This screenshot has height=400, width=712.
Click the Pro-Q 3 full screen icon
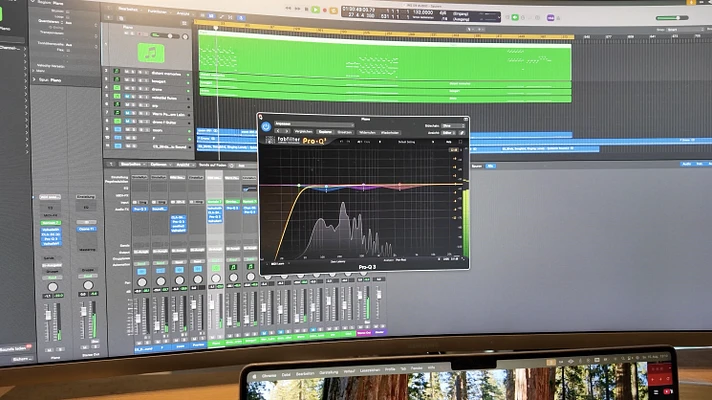point(460,142)
